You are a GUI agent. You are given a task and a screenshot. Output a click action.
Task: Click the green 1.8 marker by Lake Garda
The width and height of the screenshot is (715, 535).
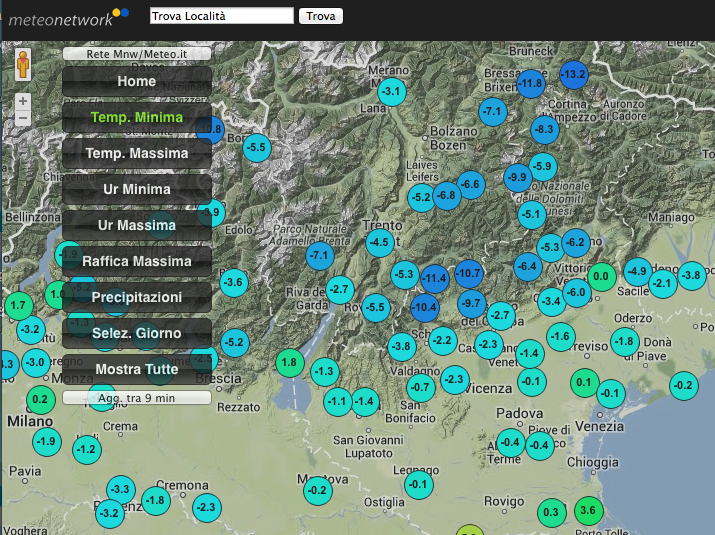coord(290,363)
